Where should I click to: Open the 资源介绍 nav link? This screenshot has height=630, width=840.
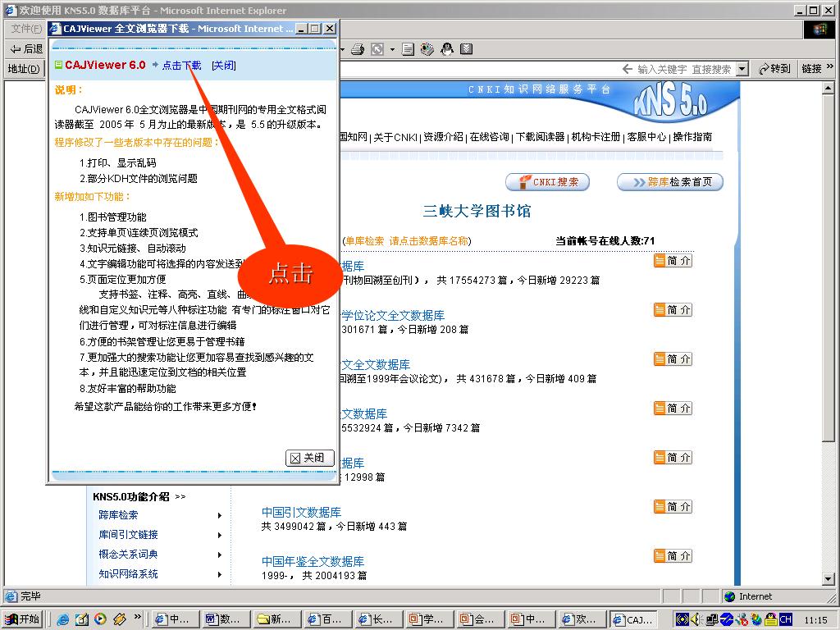point(444,137)
